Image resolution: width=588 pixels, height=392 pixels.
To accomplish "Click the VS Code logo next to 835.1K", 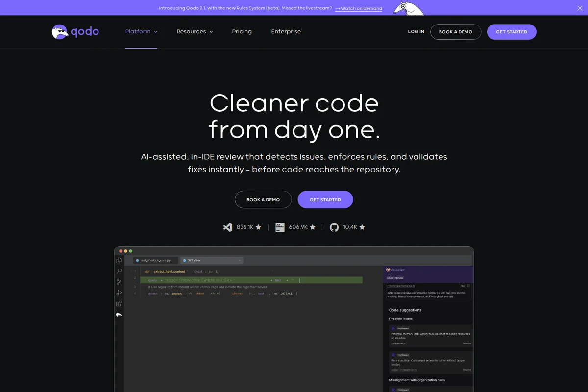I will tap(227, 227).
